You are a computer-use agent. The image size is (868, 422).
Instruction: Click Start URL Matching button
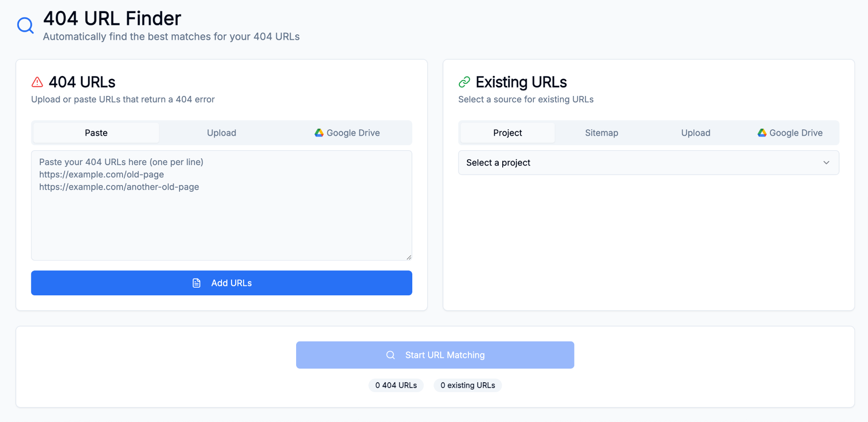(435, 355)
